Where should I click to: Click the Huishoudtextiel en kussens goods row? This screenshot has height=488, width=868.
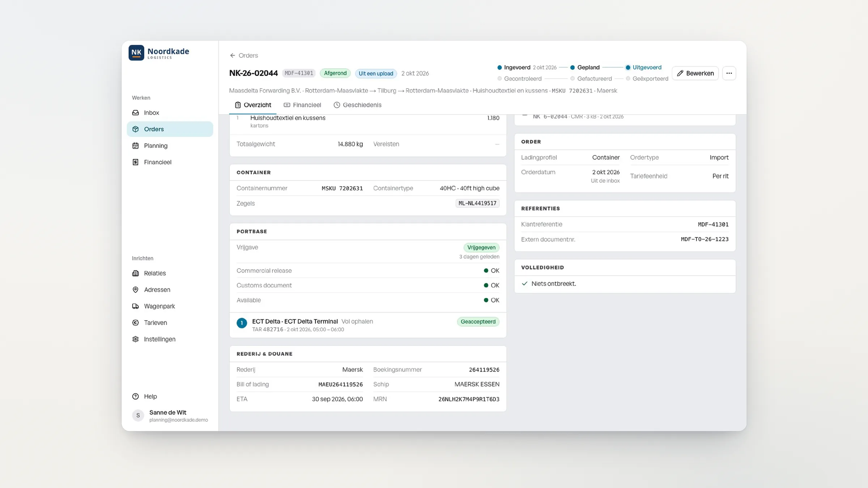click(x=368, y=122)
